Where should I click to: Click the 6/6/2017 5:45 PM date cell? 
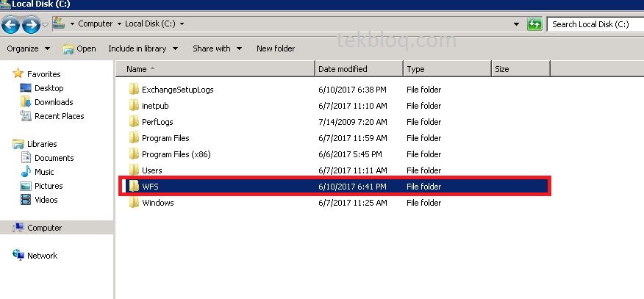pyautogui.click(x=350, y=154)
